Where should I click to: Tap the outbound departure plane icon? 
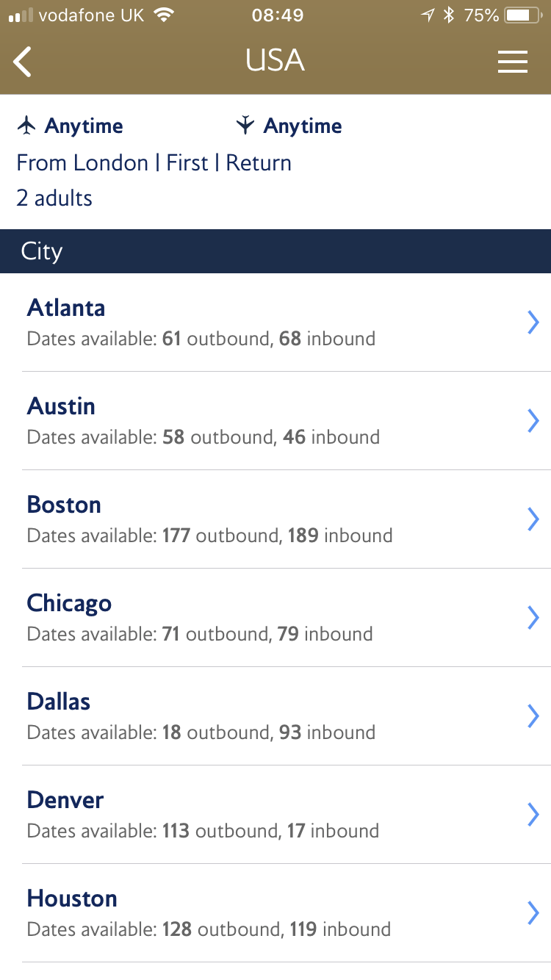coord(26,126)
